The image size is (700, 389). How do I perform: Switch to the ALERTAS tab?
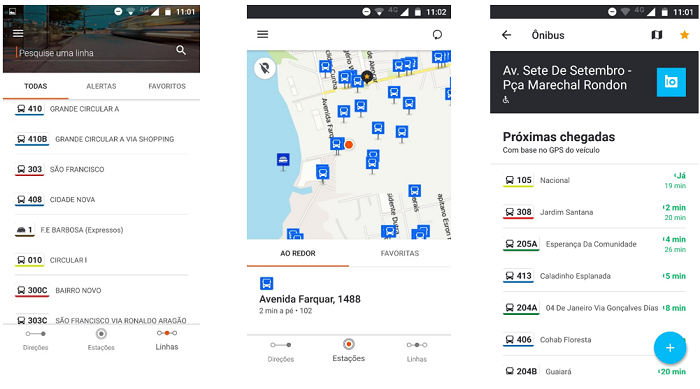click(101, 86)
